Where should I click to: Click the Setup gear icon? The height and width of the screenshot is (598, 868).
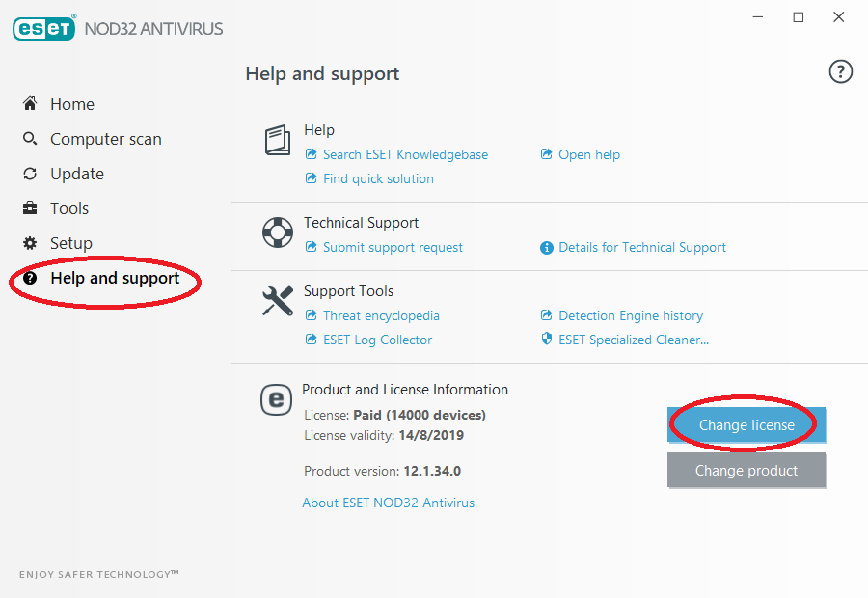pos(30,243)
